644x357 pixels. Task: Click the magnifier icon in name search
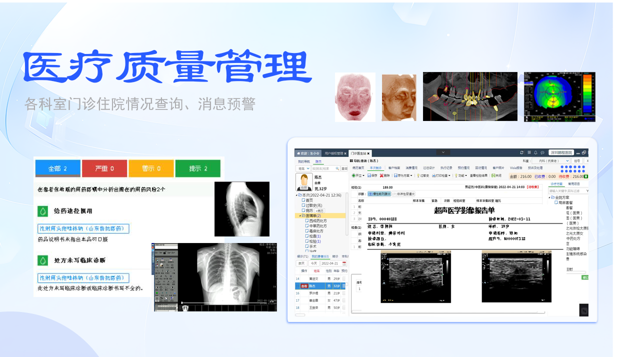click(337, 169)
